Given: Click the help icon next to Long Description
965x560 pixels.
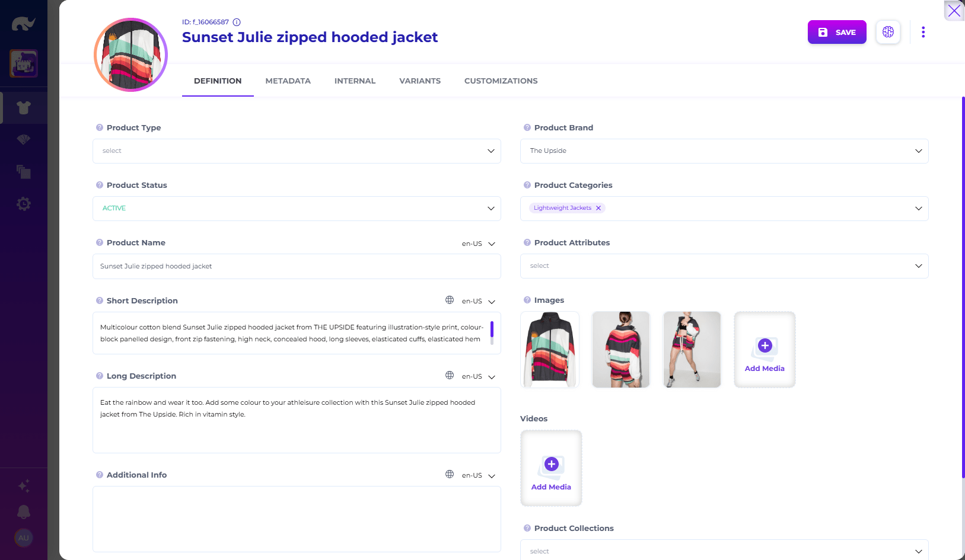Looking at the screenshot, I should coord(100,376).
